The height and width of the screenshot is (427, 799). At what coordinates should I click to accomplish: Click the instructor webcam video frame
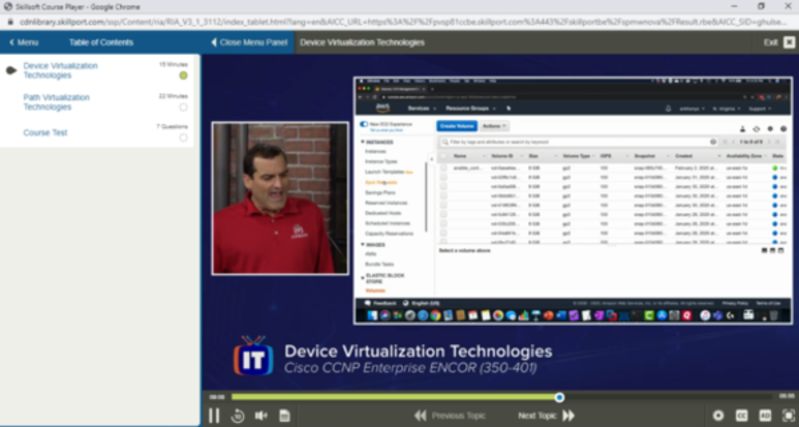point(280,198)
